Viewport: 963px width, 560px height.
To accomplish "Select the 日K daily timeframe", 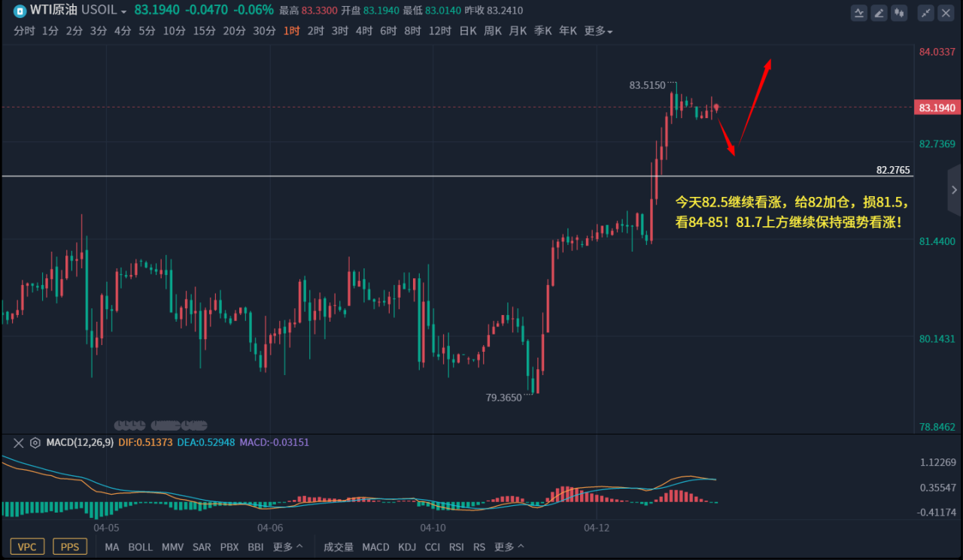I will [x=468, y=31].
